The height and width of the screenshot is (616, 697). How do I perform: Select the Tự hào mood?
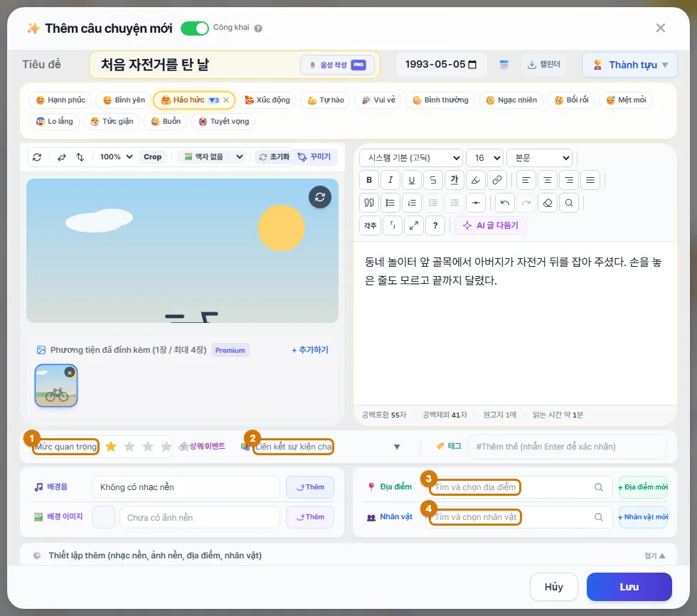click(326, 100)
